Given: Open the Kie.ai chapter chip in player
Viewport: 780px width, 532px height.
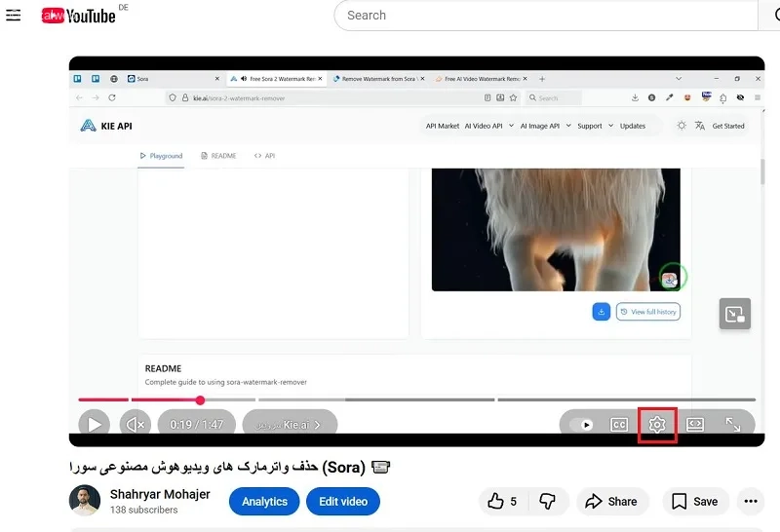Looking at the screenshot, I should point(290,425).
